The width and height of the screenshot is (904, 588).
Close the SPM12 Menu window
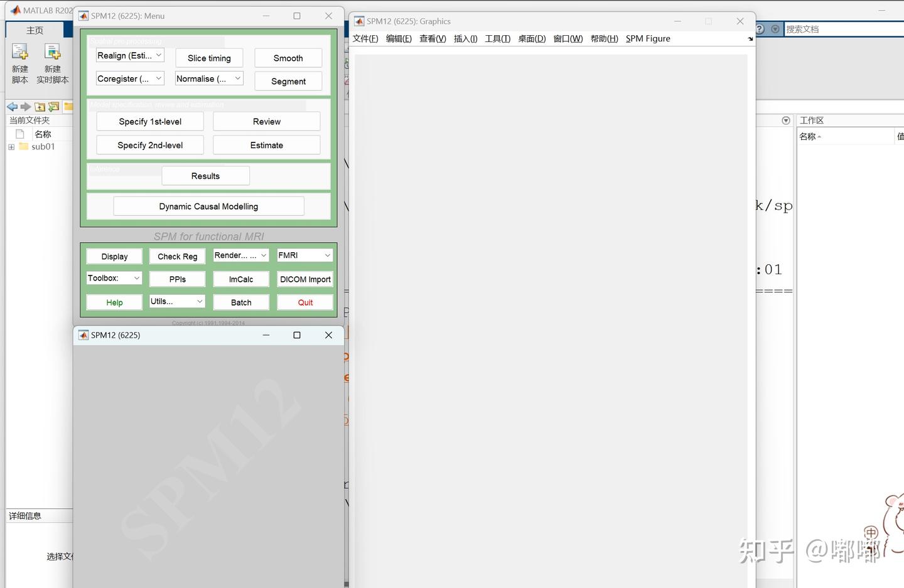click(328, 16)
